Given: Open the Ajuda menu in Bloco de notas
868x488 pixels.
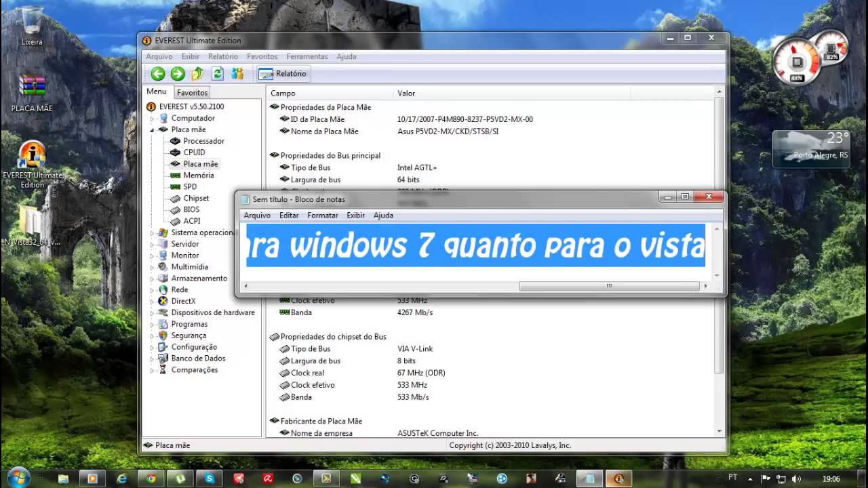Looking at the screenshot, I should (383, 215).
